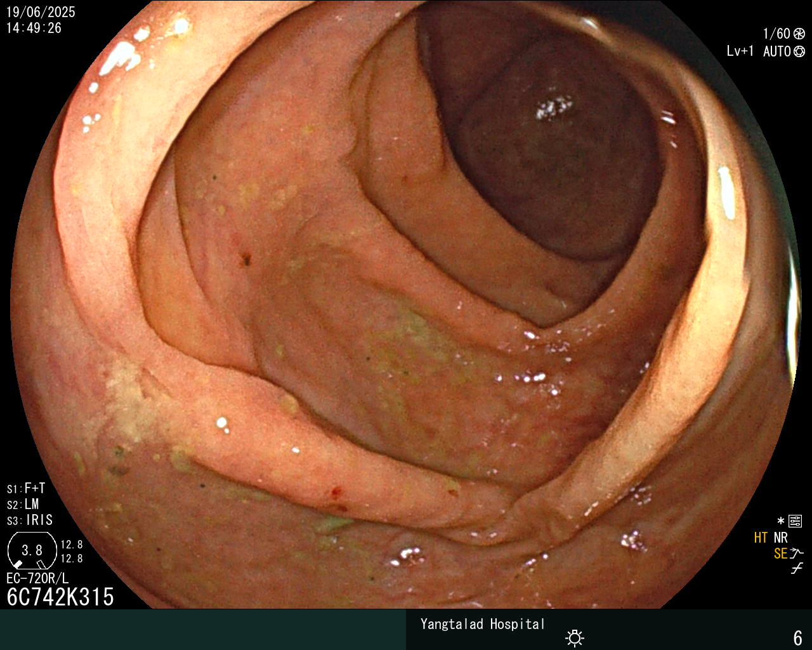Click the crossed-curve icon below SE
The image size is (812, 650).
[797, 569]
